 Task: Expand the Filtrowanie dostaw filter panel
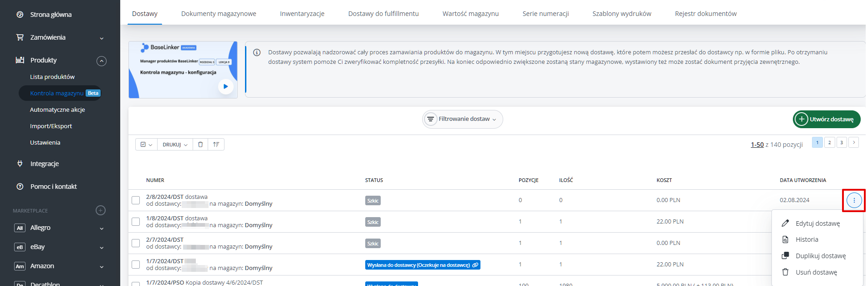pyautogui.click(x=463, y=119)
